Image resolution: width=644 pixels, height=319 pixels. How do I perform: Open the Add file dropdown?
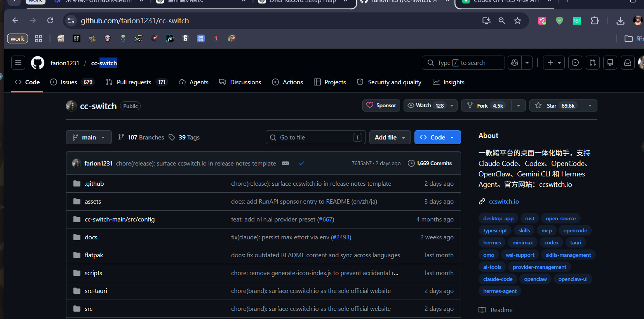point(390,137)
